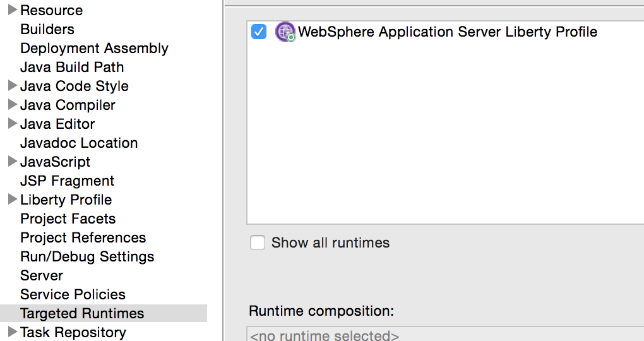Expand the Task Repository node
The height and width of the screenshot is (341, 644).
click(x=13, y=332)
